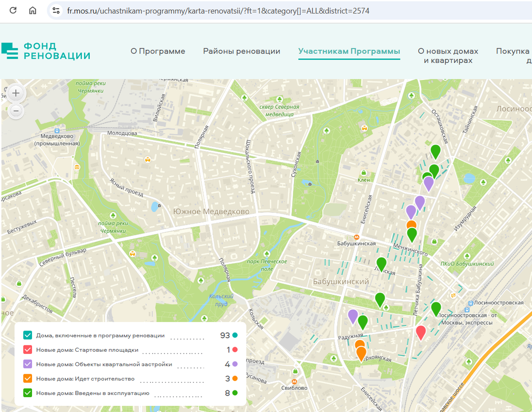532x412 pixels.
Task: Select lowest orange marker near Верхоянская street
Action: coord(361,353)
